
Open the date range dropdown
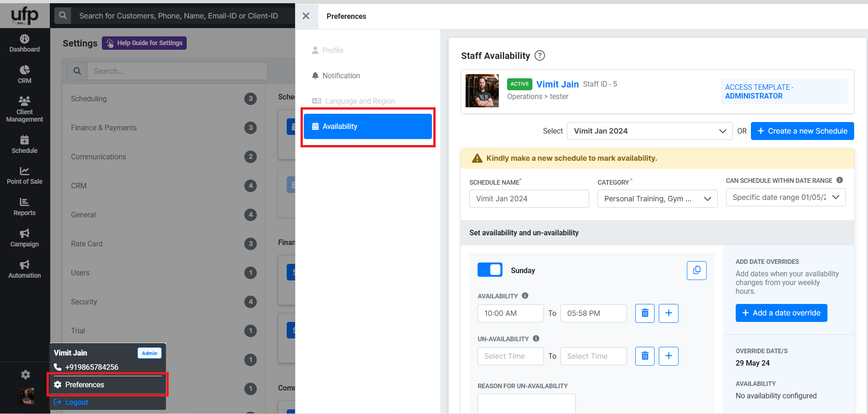click(x=785, y=198)
